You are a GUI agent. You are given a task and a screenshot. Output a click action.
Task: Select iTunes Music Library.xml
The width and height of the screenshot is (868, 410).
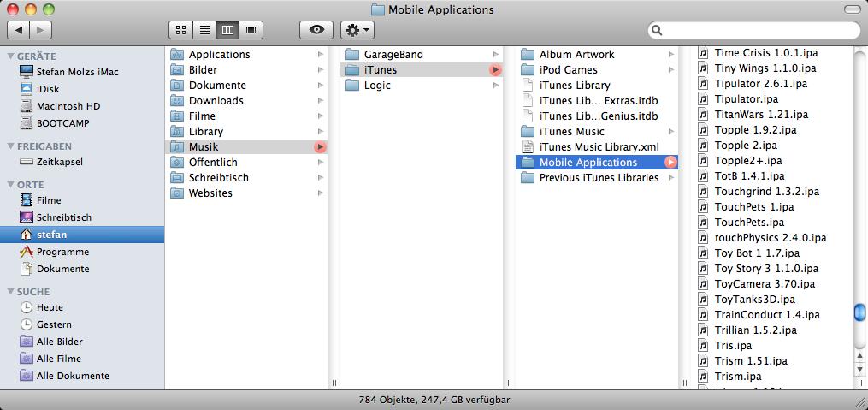pyautogui.click(x=597, y=147)
